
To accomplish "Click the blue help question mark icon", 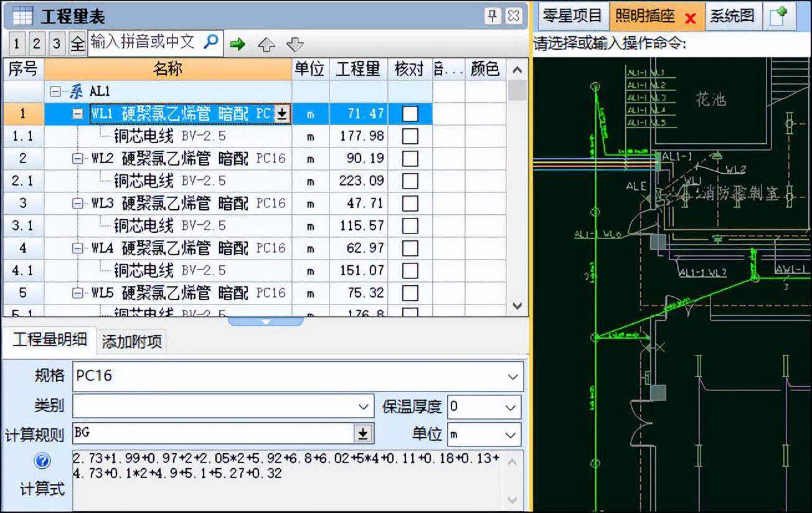I will tap(42, 461).
